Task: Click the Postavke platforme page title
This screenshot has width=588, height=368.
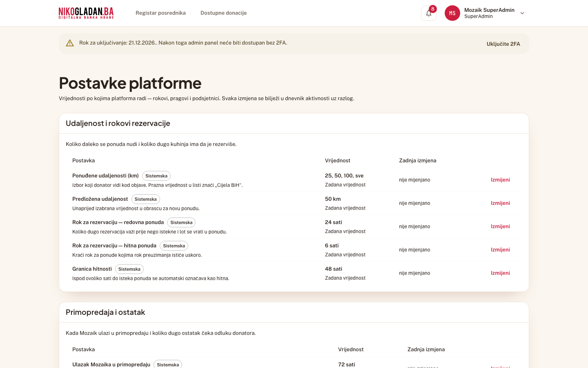Action: click(x=130, y=83)
